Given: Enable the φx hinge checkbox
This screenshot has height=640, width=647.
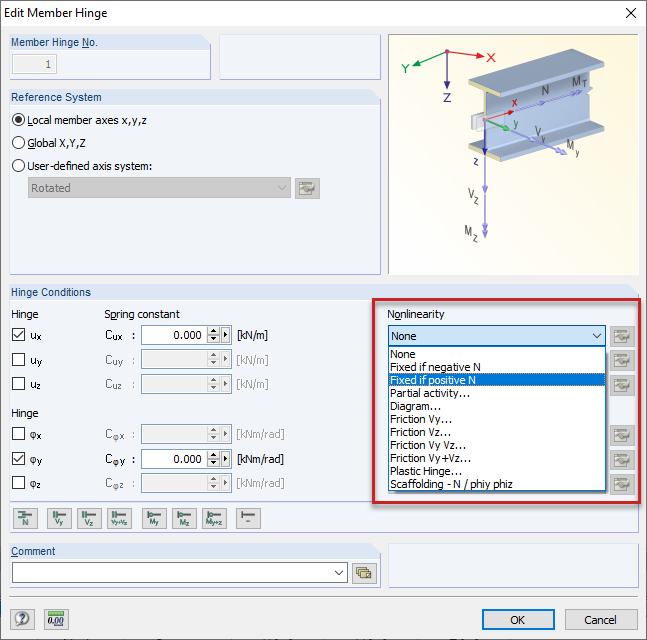Looking at the screenshot, I should tap(19, 434).
